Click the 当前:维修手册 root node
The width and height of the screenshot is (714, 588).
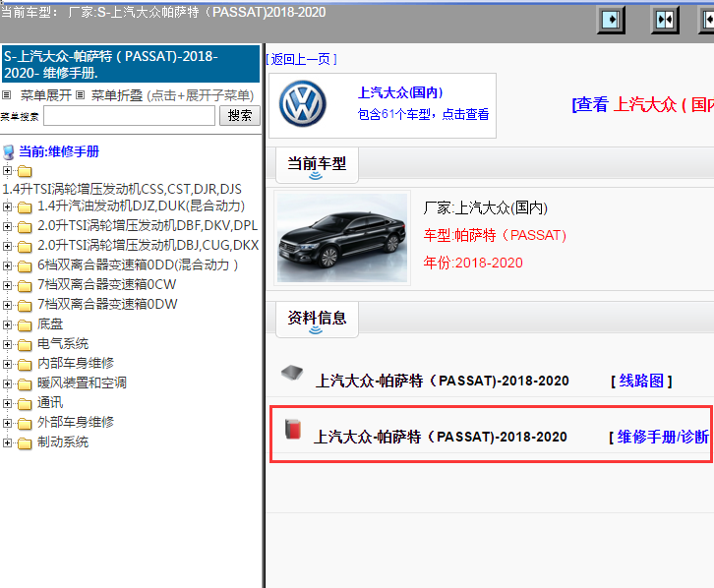(59, 151)
